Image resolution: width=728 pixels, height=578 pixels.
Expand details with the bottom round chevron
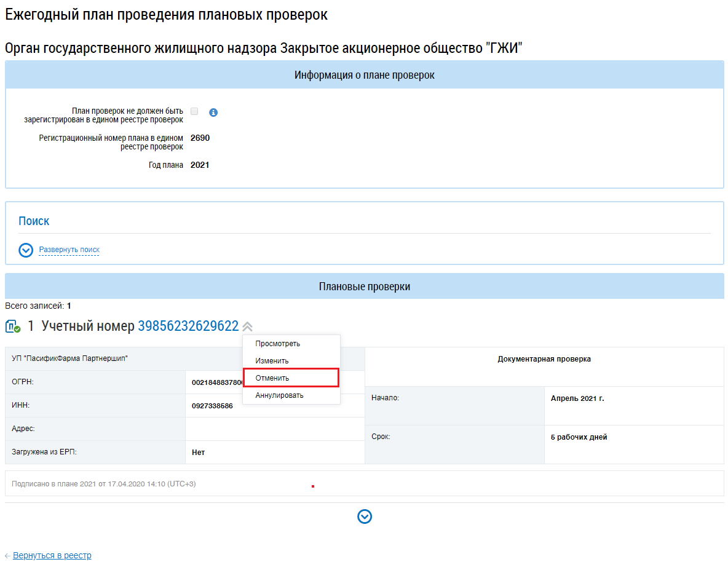(x=365, y=517)
